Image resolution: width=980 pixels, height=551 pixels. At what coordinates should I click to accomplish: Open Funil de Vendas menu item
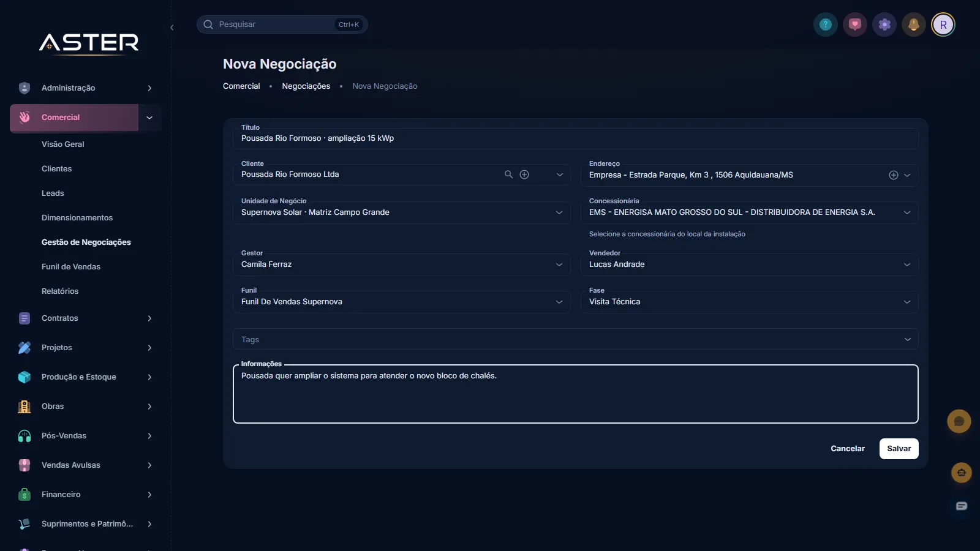click(71, 267)
